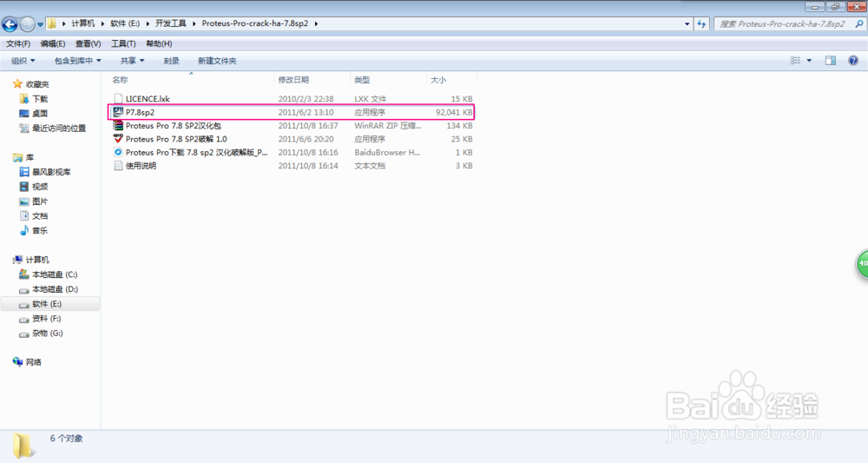Select 库 in the navigation pane
This screenshot has width=868, height=463.
pyautogui.click(x=30, y=157)
